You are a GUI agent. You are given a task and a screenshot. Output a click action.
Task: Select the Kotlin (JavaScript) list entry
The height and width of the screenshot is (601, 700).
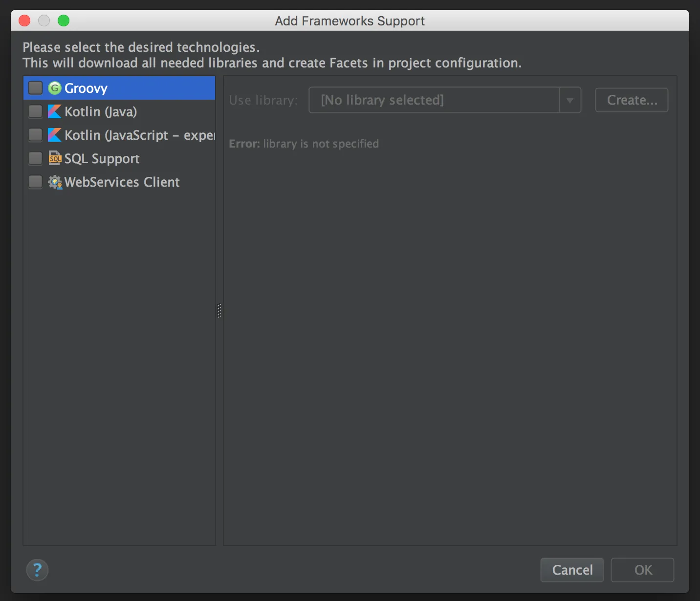point(119,135)
